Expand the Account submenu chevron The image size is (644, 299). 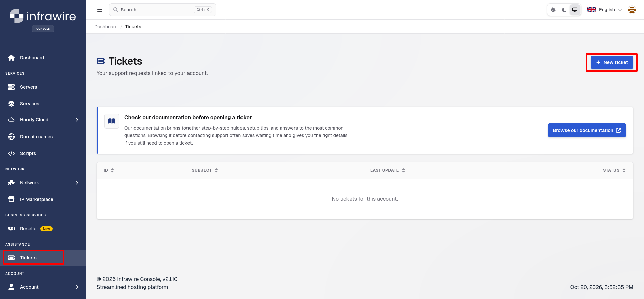point(77,287)
